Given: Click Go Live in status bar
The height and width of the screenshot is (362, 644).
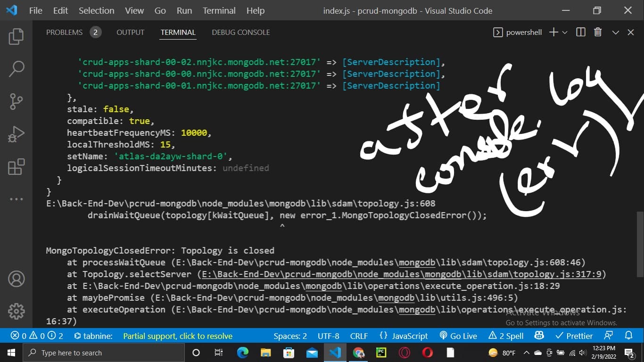Looking at the screenshot, I should pyautogui.click(x=458, y=336).
